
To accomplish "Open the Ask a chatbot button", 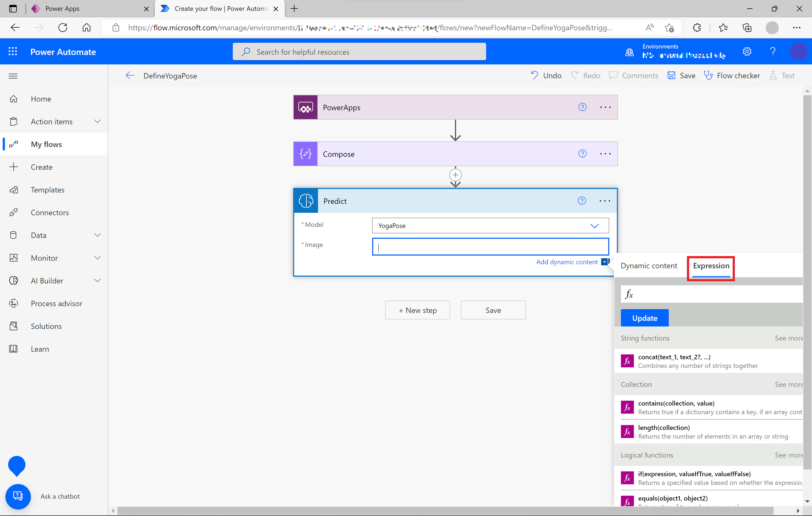I will pyautogui.click(x=18, y=497).
